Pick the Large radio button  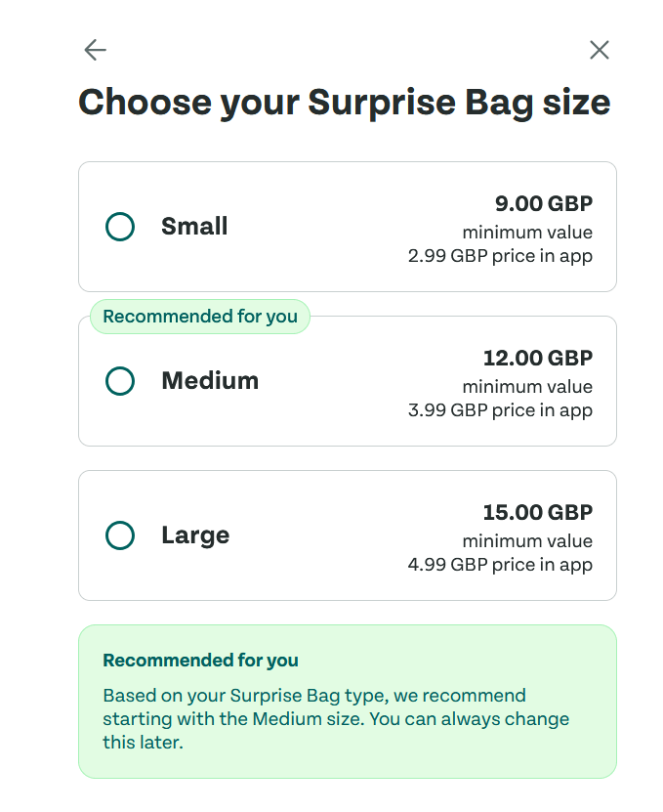click(120, 535)
